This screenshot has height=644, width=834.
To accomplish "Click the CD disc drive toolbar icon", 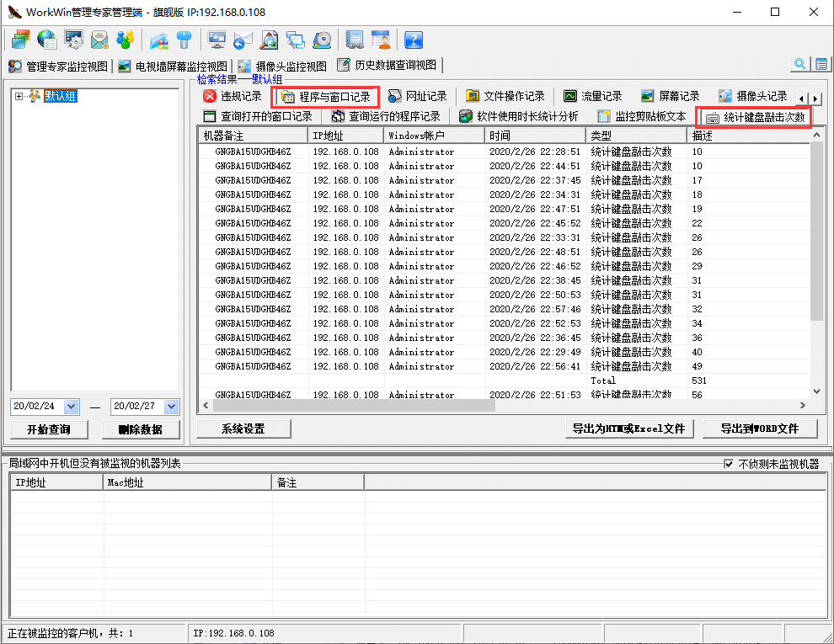I will coord(323,40).
